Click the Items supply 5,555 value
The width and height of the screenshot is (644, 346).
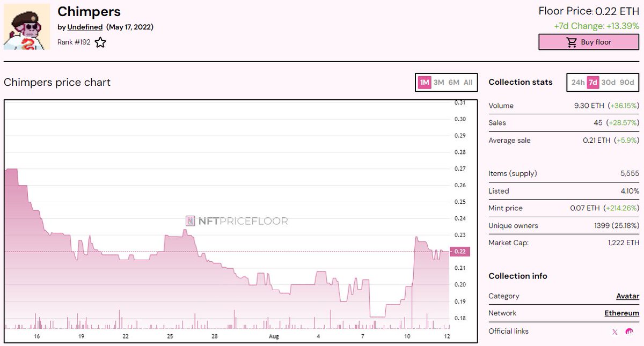coord(630,174)
